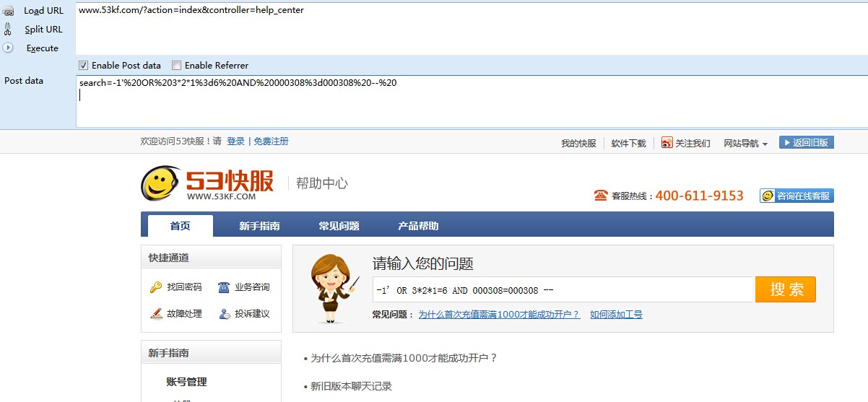Screen dimensions: 868x402
Task: Open 我的快服 link
Action: click(578, 143)
